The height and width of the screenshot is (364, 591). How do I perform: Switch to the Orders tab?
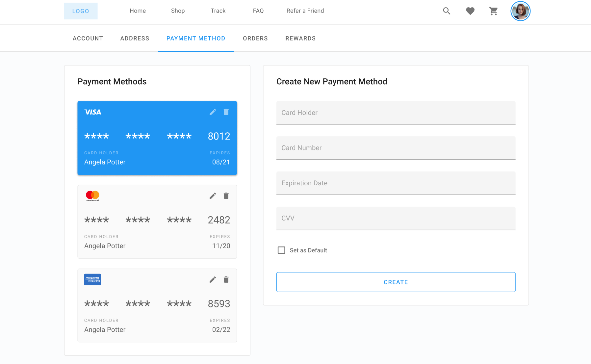pyautogui.click(x=255, y=39)
